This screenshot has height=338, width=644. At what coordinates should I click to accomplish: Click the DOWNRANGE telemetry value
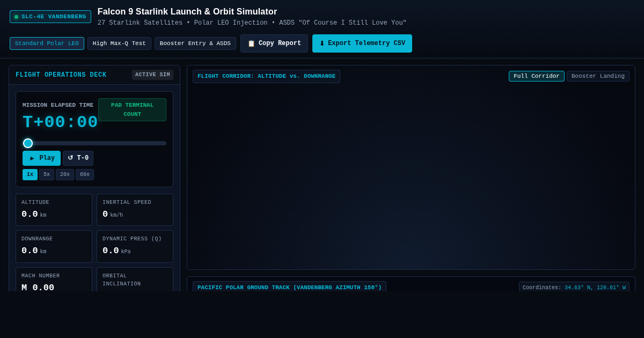tap(34, 251)
